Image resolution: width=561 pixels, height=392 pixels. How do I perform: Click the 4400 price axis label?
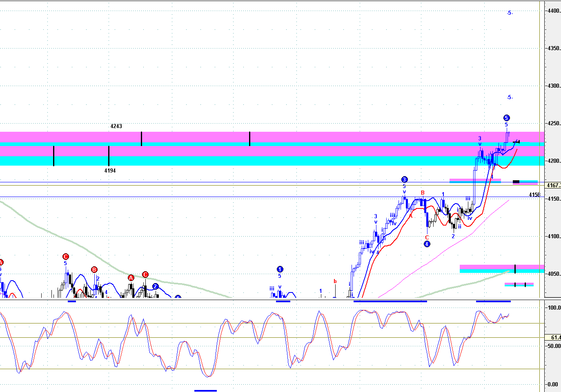[x=554, y=11]
